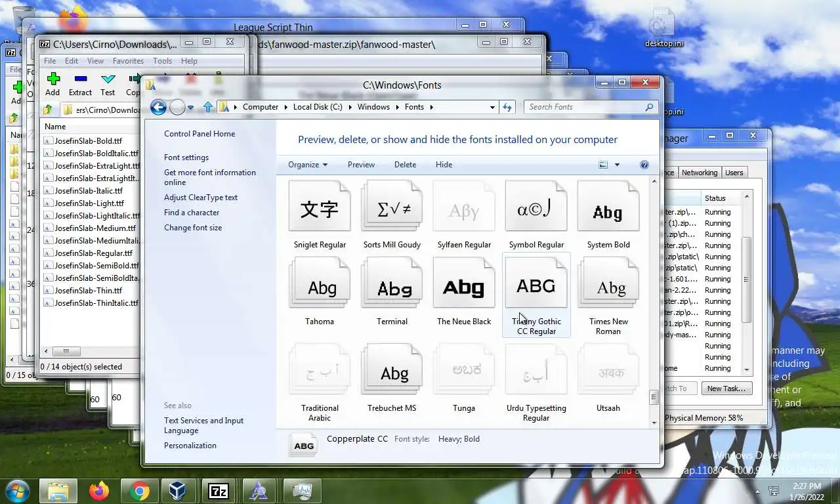The height and width of the screenshot is (504, 840).
Task: Click the Test icon in 7-Zip
Action: pos(108,79)
